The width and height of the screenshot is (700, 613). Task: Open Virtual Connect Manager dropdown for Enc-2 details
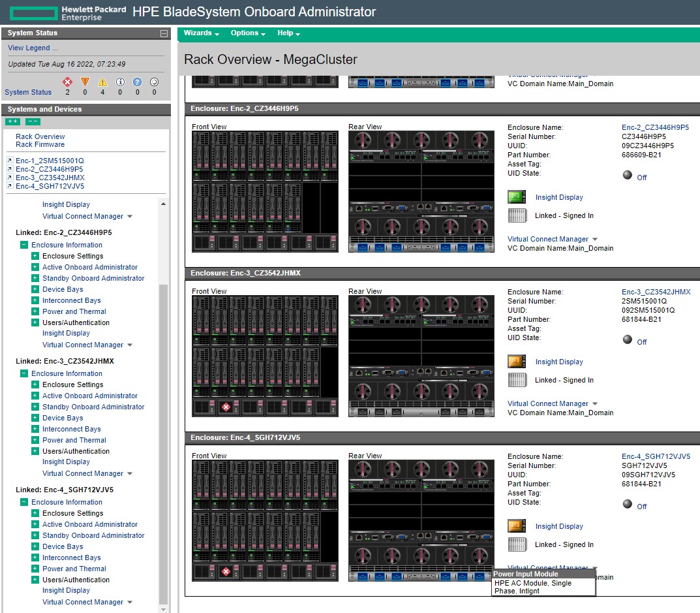594,240
